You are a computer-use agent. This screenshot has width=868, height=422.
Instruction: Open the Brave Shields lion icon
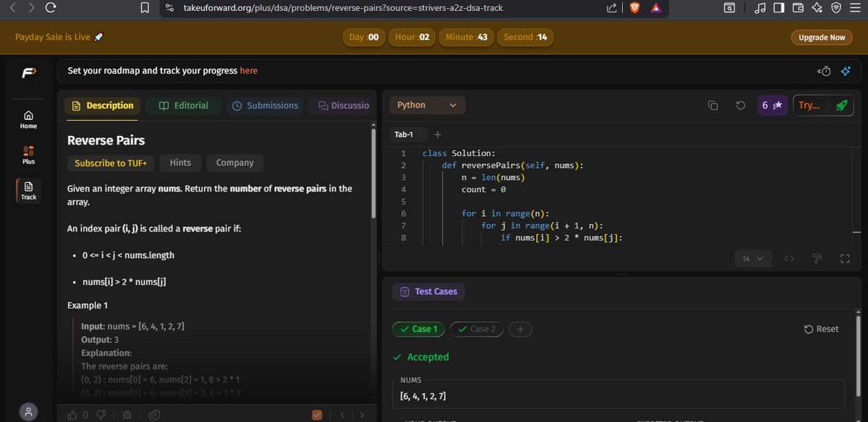click(634, 8)
